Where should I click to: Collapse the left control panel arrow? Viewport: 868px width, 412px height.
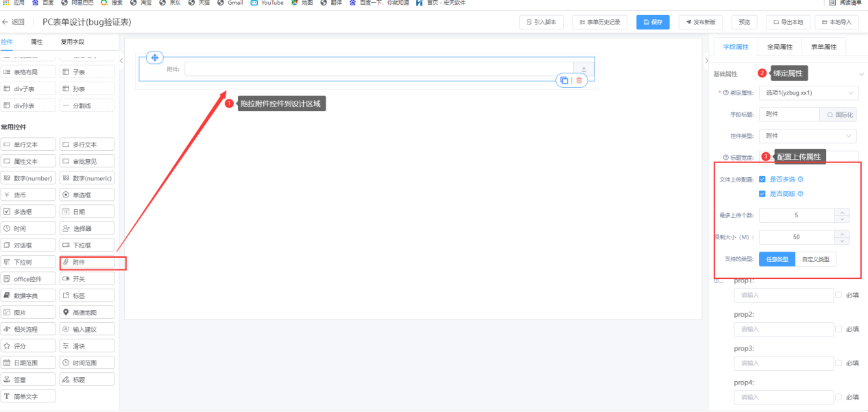pyautogui.click(x=121, y=61)
